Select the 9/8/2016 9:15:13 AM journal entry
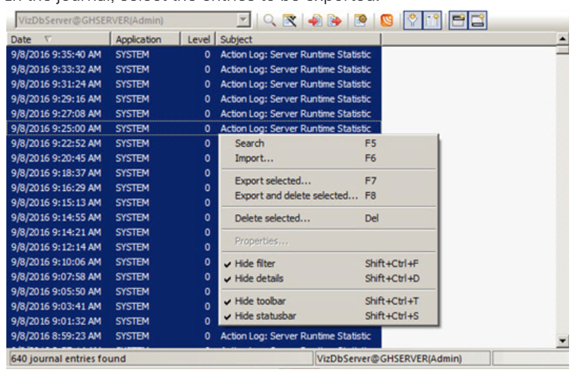The image size is (588, 374). click(112, 203)
